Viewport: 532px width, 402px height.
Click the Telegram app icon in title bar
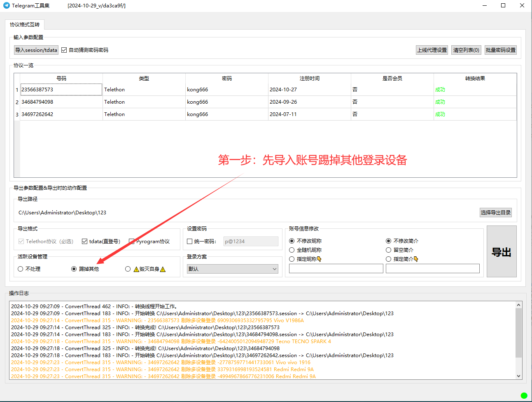(6, 5)
